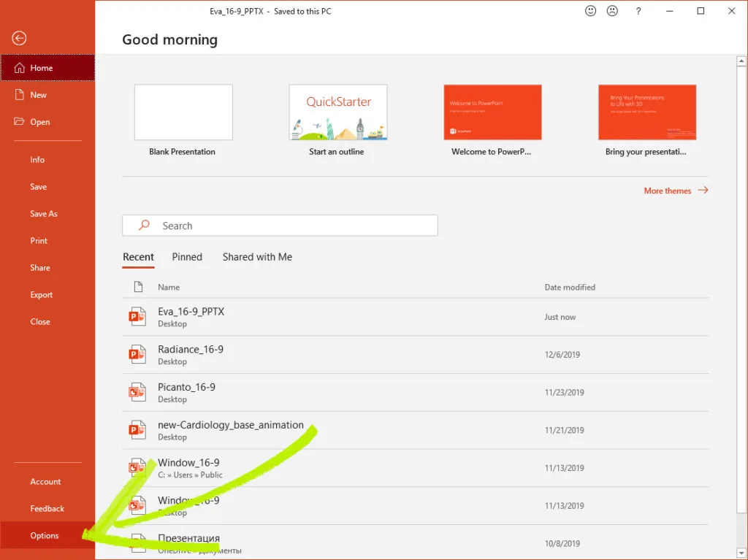Open the Account page

tap(45, 481)
